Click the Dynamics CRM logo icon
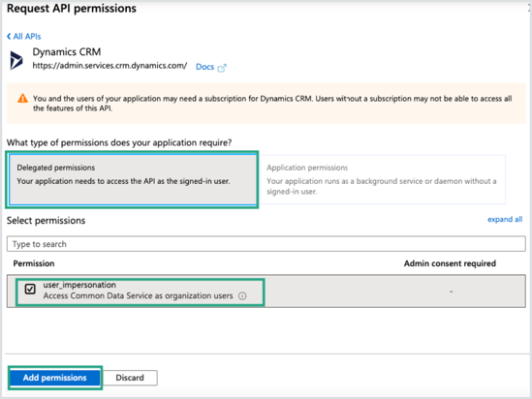Viewport: 532px width, 399px height. pos(16,60)
